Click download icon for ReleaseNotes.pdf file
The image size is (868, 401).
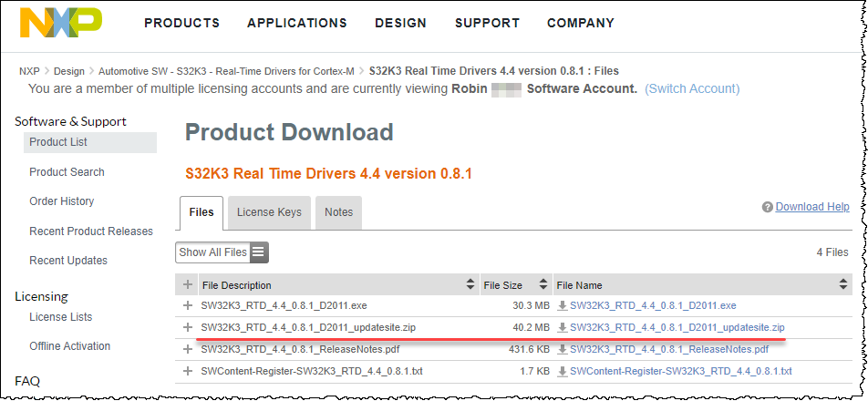pyautogui.click(x=563, y=350)
